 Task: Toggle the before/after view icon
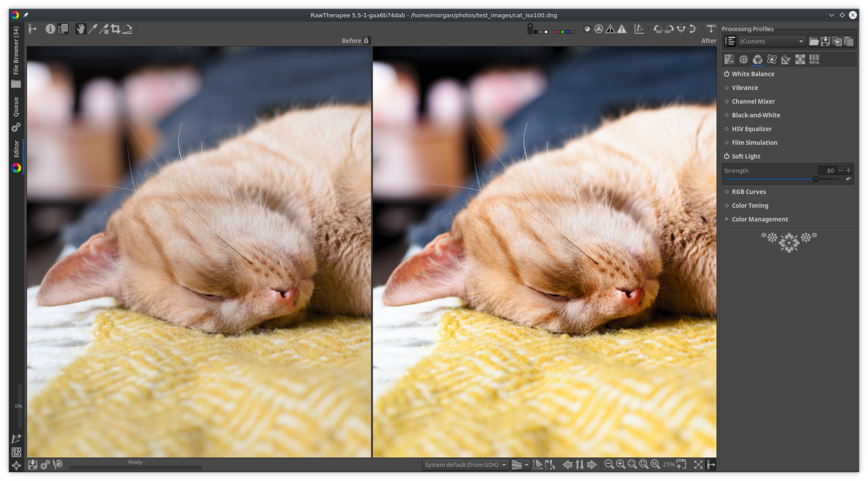pyautogui.click(x=63, y=29)
